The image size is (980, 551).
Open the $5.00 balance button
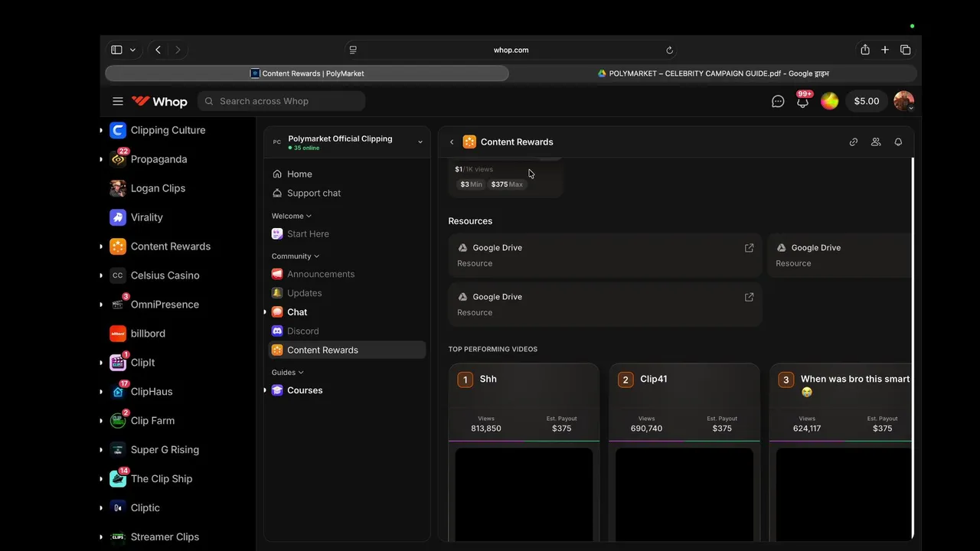867,101
